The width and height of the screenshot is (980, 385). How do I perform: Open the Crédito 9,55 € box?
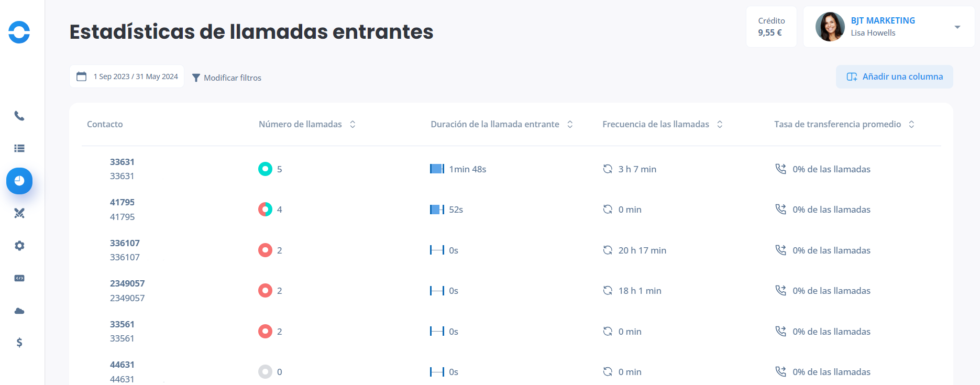click(x=772, y=27)
